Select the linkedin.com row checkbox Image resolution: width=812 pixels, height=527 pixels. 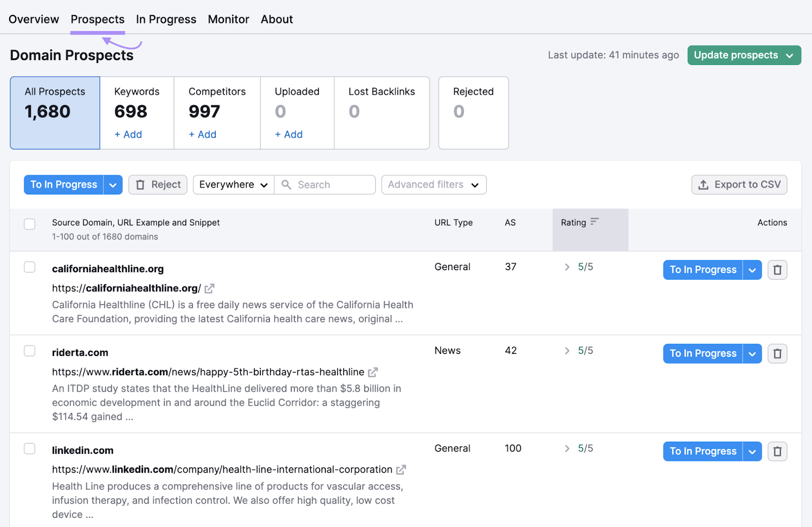29,449
